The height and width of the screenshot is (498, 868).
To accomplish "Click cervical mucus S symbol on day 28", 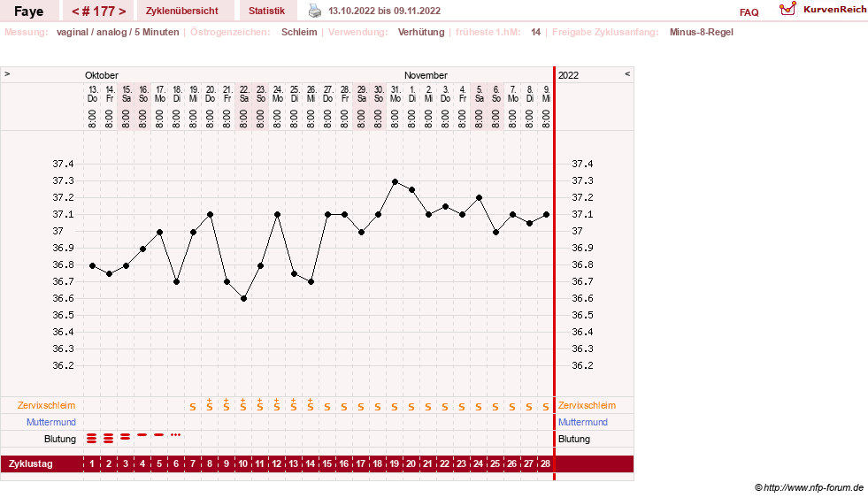I will click(x=546, y=407).
